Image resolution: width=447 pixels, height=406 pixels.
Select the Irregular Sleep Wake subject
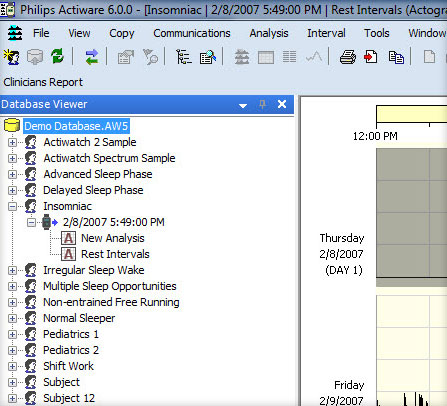94,270
